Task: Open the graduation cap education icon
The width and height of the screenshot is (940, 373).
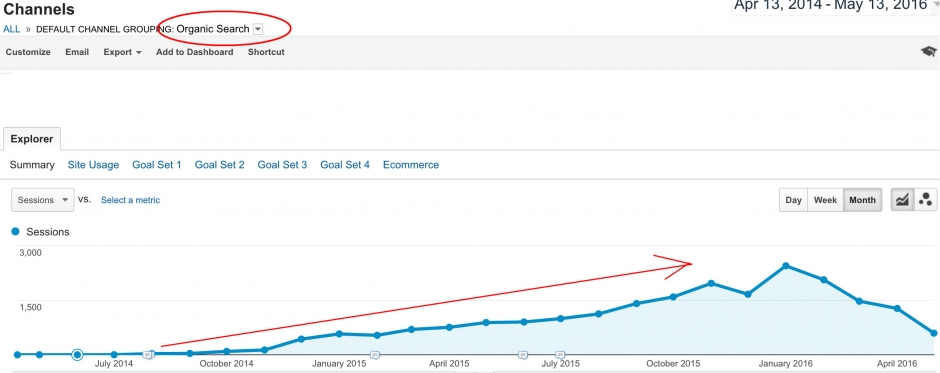Action: [x=929, y=52]
